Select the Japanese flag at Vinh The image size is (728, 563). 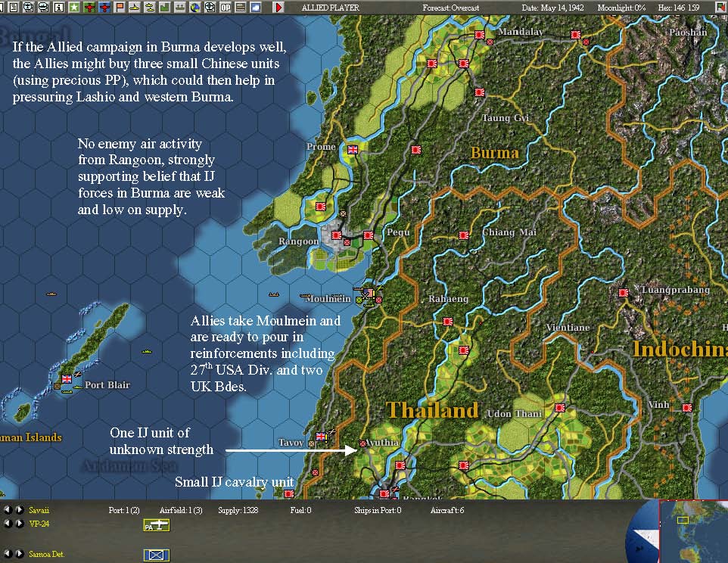click(687, 408)
